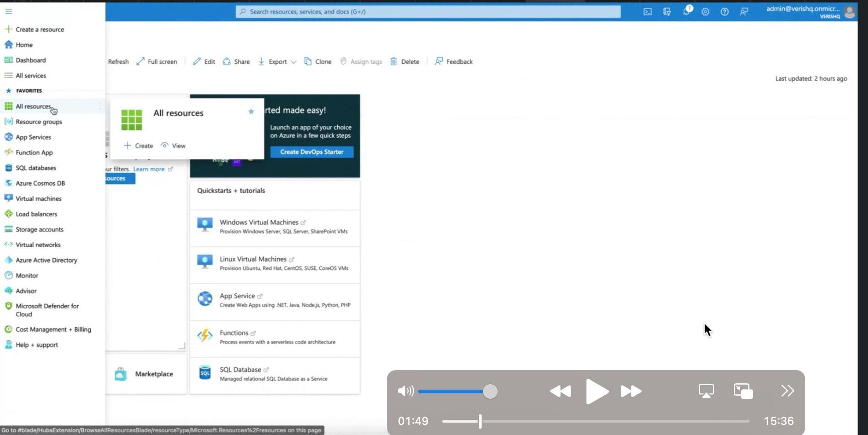Click the search resources input field
868x435 pixels.
tap(428, 12)
